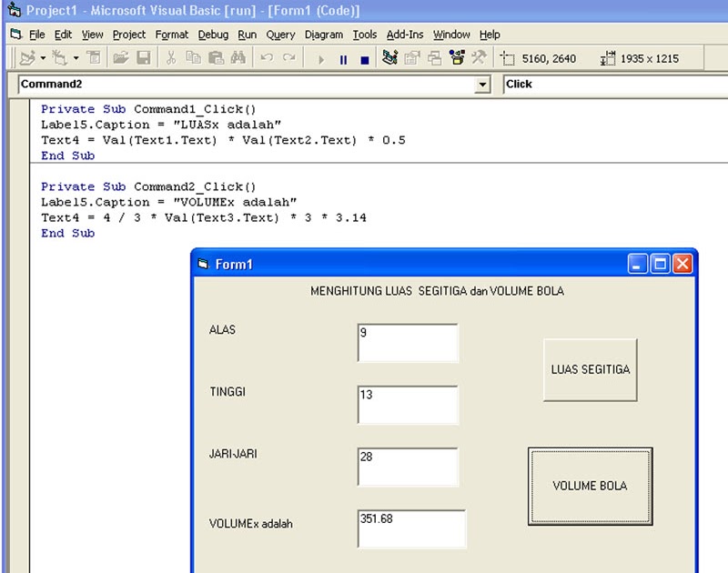
Task: Click the Undo arrow icon
Action: (267, 58)
